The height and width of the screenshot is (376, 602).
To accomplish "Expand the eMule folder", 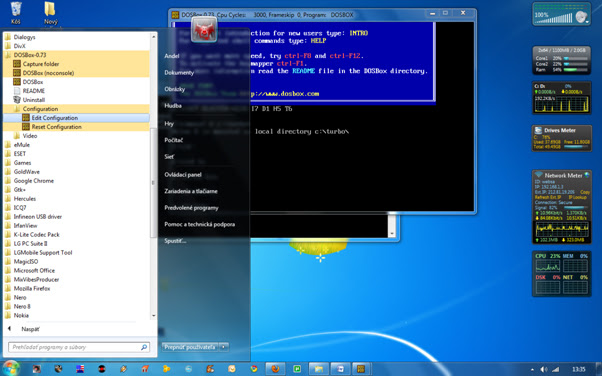I will pos(76,145).
